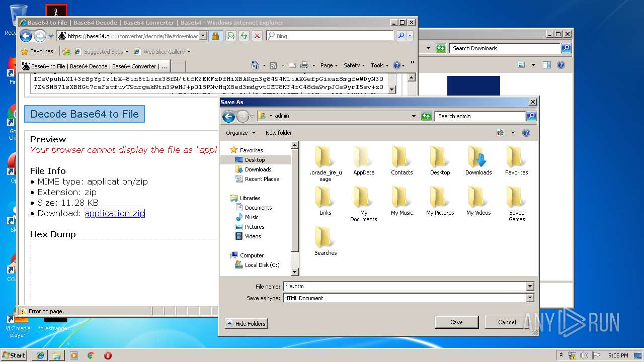Expand the File name history dropdown
The width and height of the screenshot is (644, 362).
[530, 286]
